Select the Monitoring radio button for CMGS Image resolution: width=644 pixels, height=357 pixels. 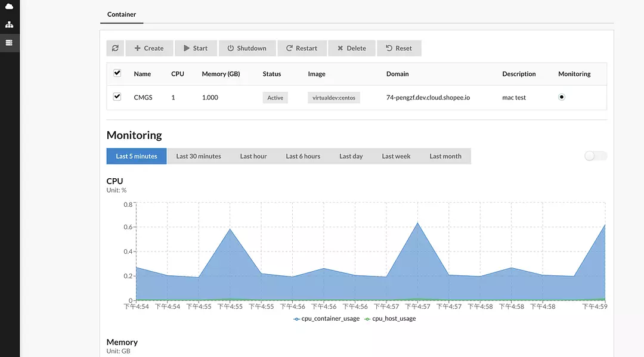pyautogui.click(x=562, y=97)
